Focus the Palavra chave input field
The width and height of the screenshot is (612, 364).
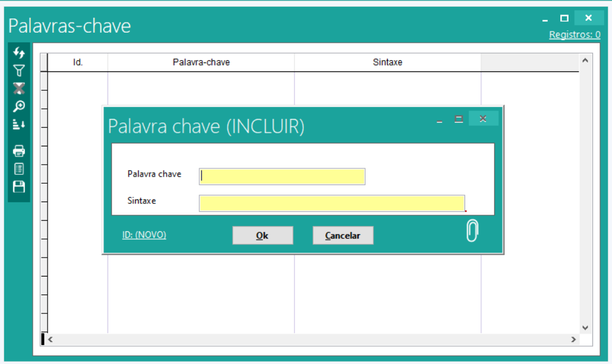[x=282, y=176]
